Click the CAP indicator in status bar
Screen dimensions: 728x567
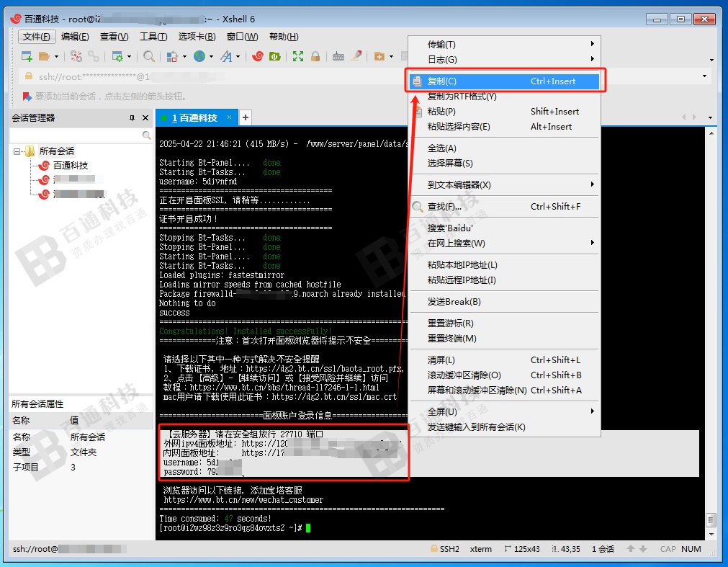coord(668,549)
